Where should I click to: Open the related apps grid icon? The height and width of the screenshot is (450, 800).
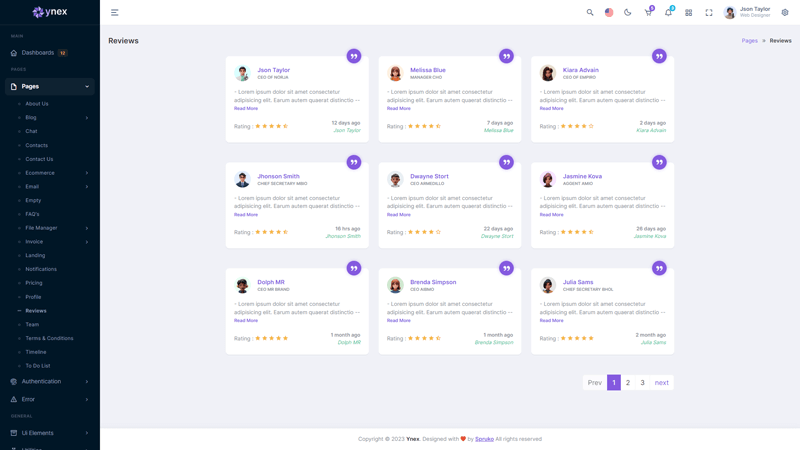[x=688, y=13]
